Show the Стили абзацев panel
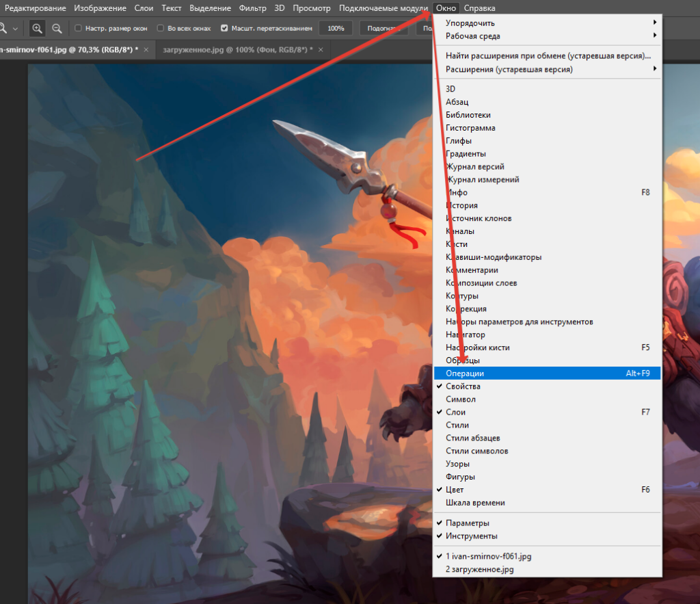 coord(548,438)
